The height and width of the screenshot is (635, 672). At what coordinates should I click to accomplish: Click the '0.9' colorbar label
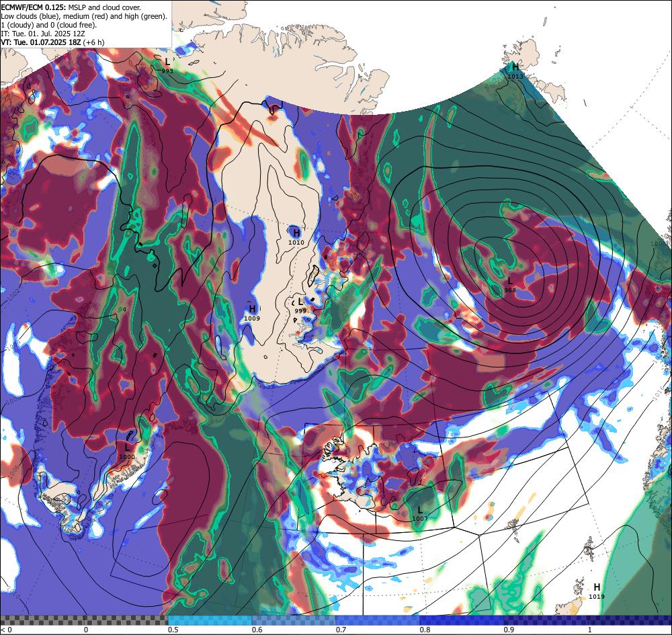tap(509, 630)
